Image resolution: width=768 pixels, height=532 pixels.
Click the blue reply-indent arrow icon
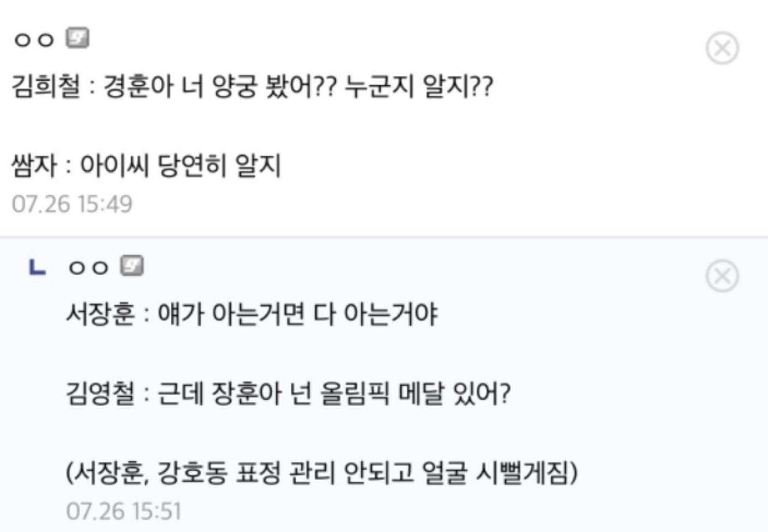tap(37, 267)
